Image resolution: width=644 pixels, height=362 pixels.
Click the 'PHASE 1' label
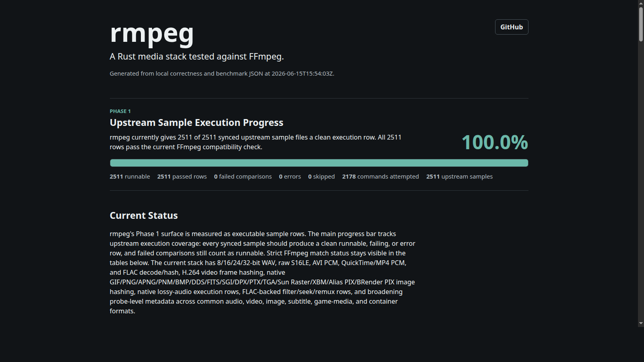coord(120,111)
